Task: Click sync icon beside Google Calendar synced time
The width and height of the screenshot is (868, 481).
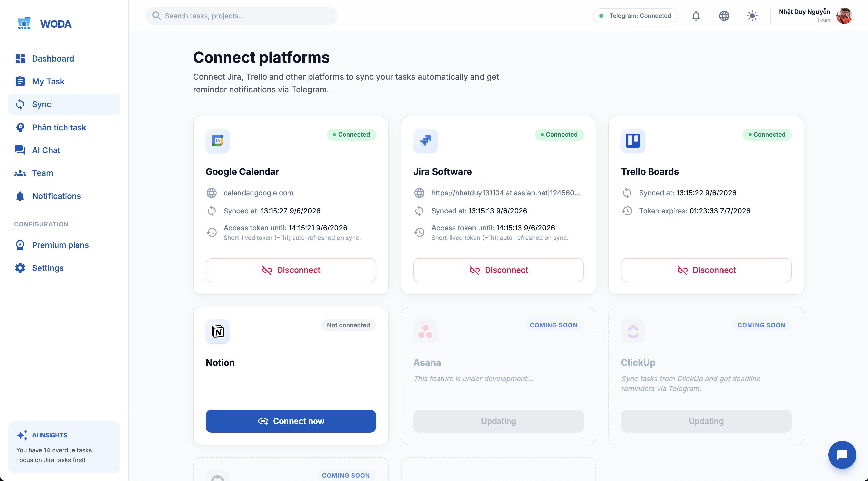Action: tap(211, 211)
